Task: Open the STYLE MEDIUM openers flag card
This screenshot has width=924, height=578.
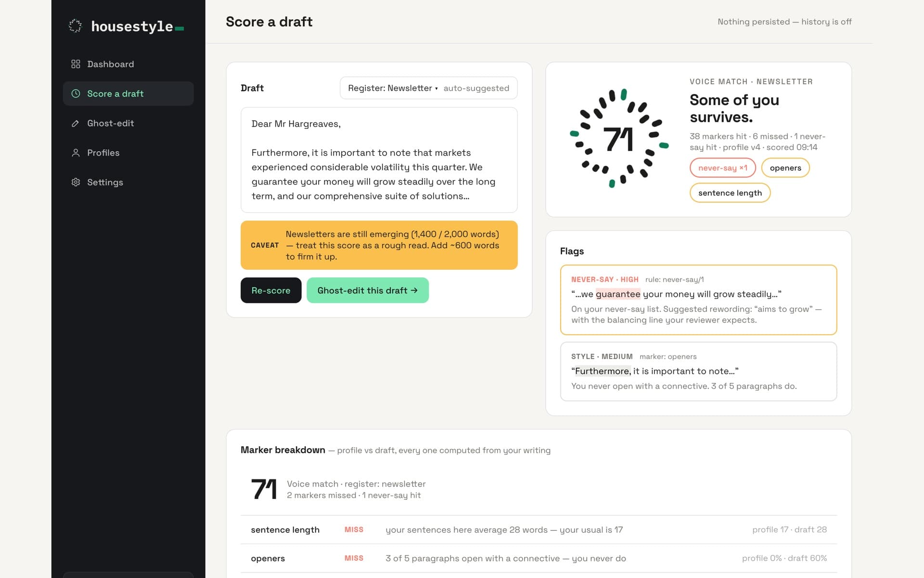Action: click(698, 371)
